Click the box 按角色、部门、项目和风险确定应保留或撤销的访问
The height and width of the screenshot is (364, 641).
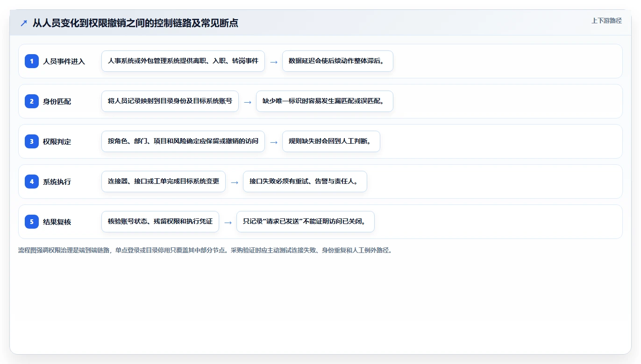click(x=183, y=141)
